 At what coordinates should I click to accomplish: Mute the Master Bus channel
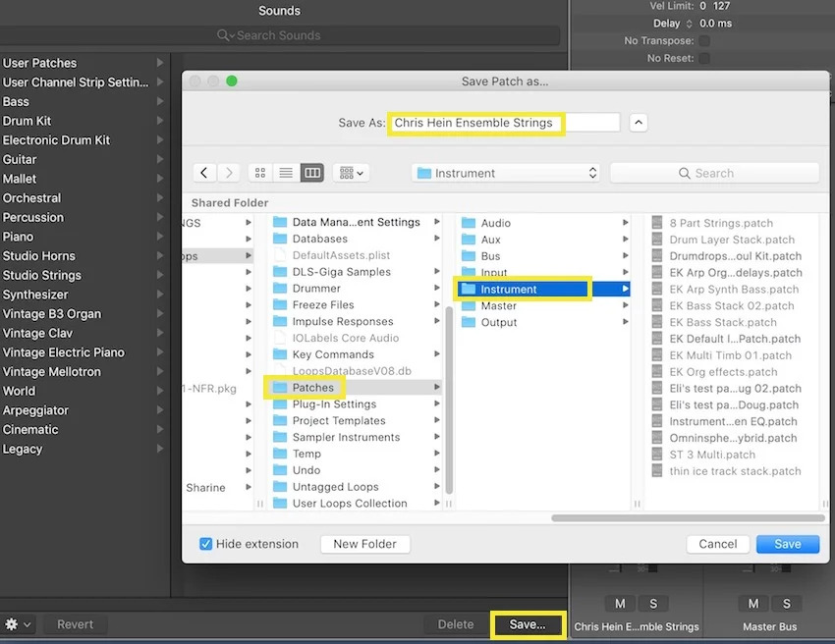point(753,604)
